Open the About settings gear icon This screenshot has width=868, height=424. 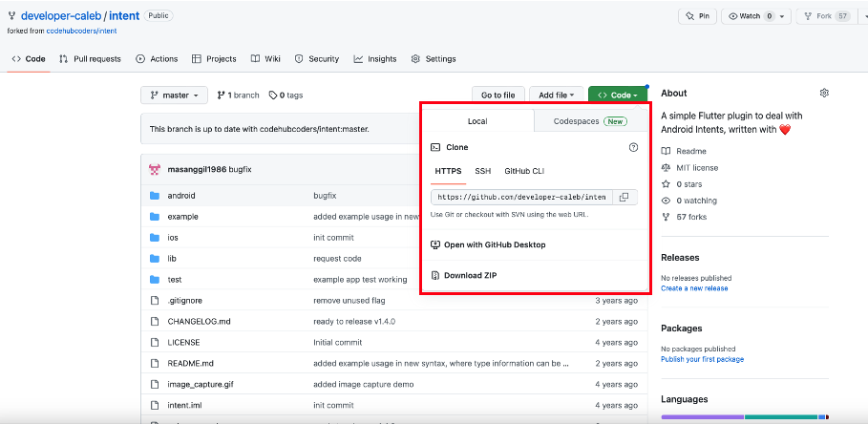(824, 93)
